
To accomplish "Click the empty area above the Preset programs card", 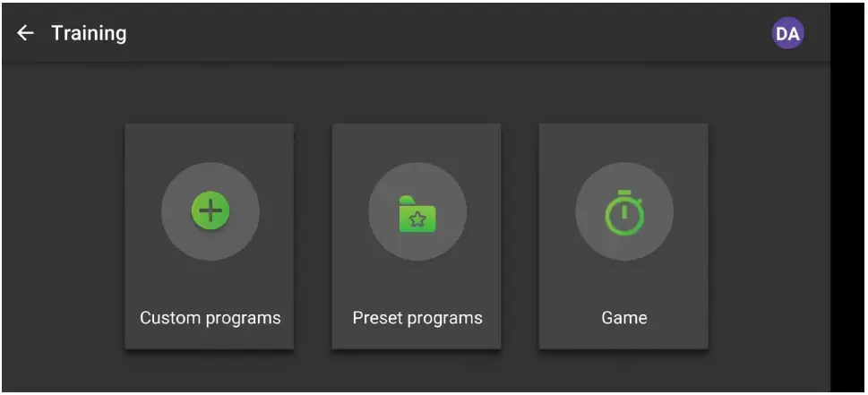I will click(417, 93).
